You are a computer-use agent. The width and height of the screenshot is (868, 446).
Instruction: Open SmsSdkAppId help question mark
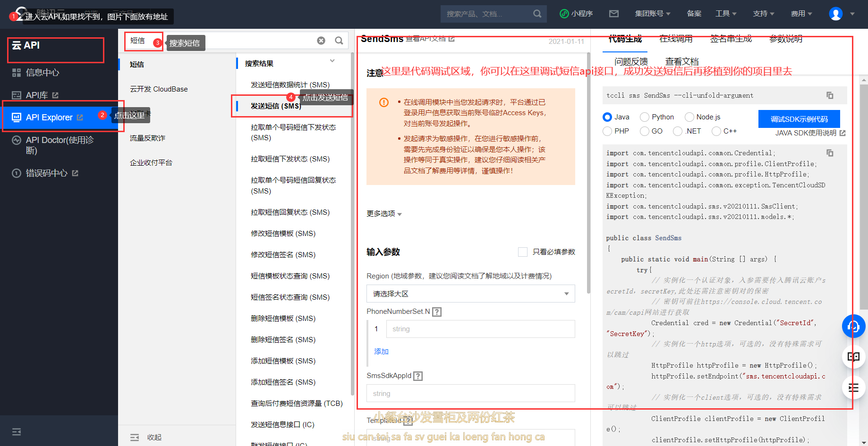tap(418, 376)
